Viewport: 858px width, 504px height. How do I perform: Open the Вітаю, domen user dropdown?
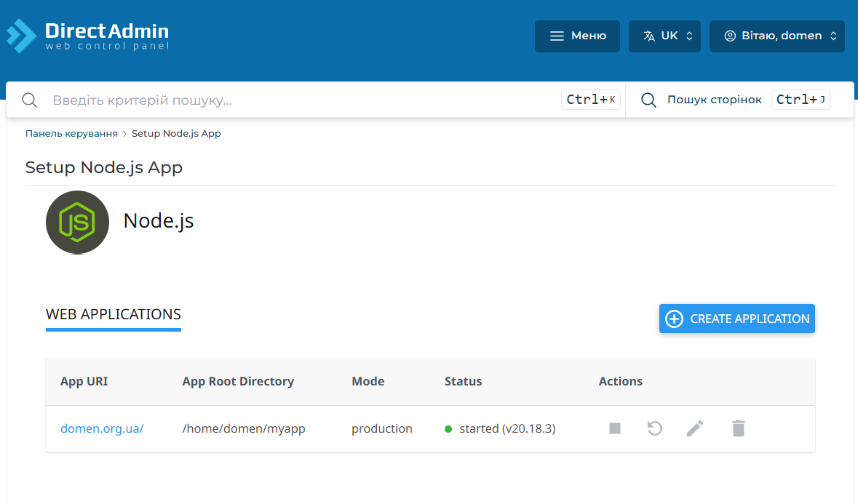pos(777,36)
